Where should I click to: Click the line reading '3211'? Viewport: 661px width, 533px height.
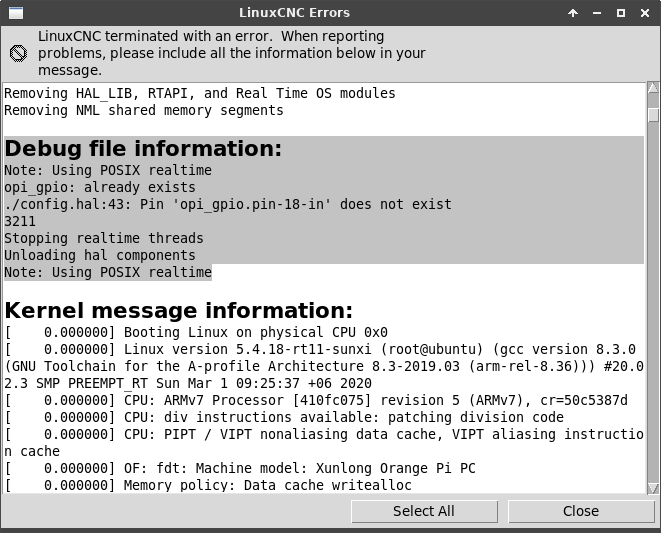(20, 221)
